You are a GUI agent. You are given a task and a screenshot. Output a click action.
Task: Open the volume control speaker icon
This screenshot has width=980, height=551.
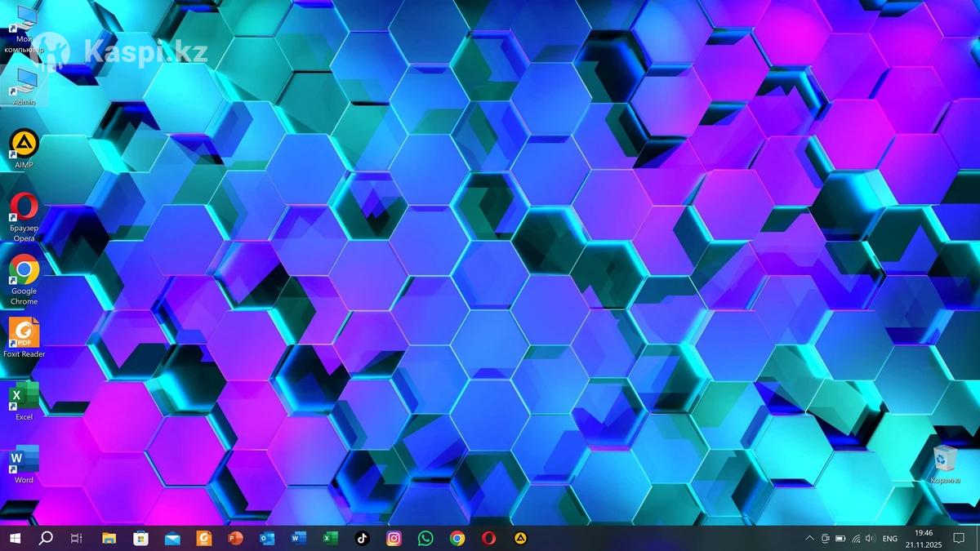(x=870, y=539)
